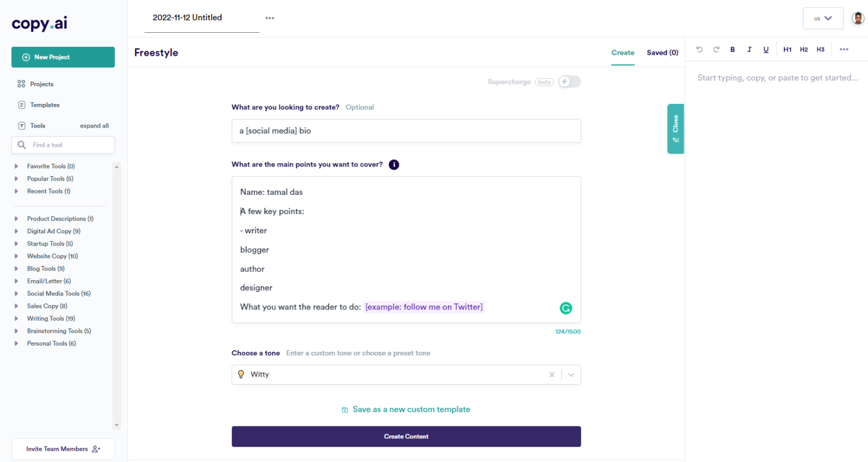Open the language selector showing 'us'
Screen dimensions: 868x462
(x=823, y=18)
